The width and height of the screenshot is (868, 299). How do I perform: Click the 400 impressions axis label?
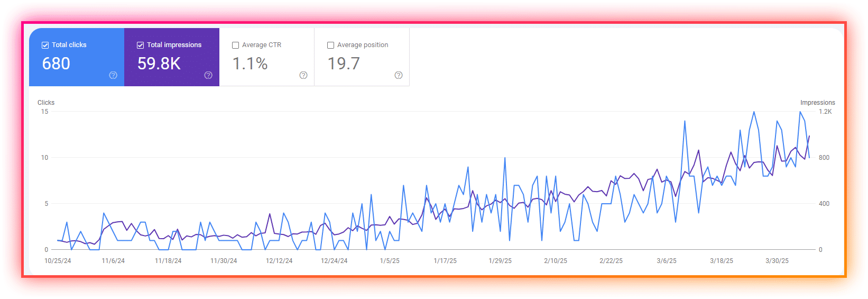pyautogui.click(x=824, y=204)
